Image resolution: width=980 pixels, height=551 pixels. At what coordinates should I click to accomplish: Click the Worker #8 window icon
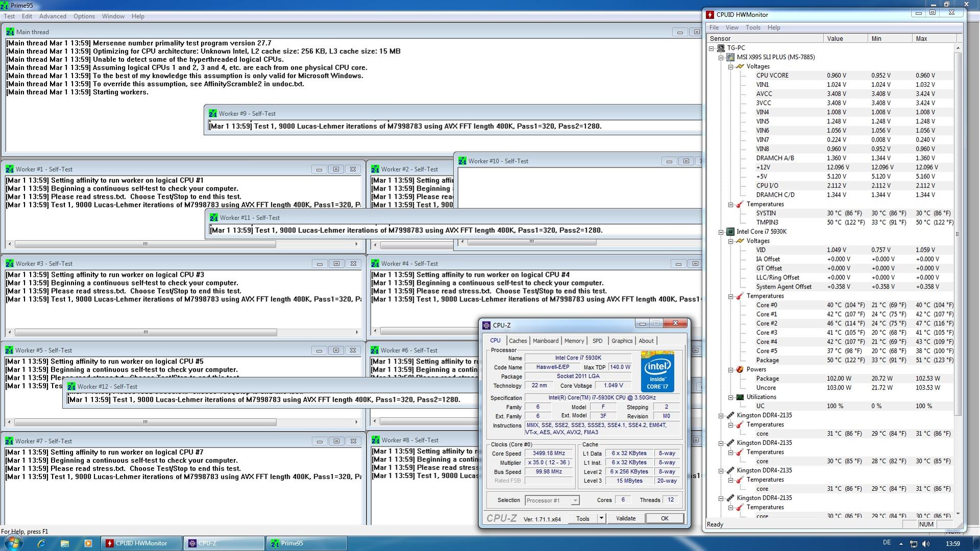coord(375,440)
